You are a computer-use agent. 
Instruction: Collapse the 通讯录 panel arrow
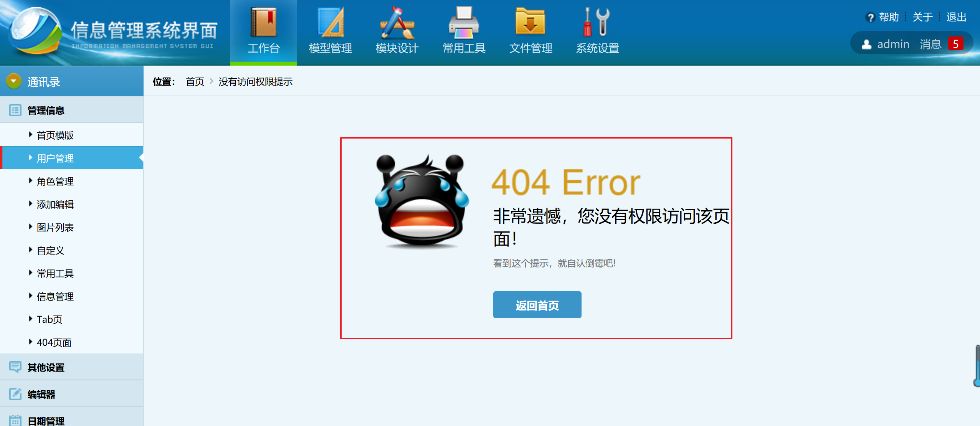click(14, 81)
